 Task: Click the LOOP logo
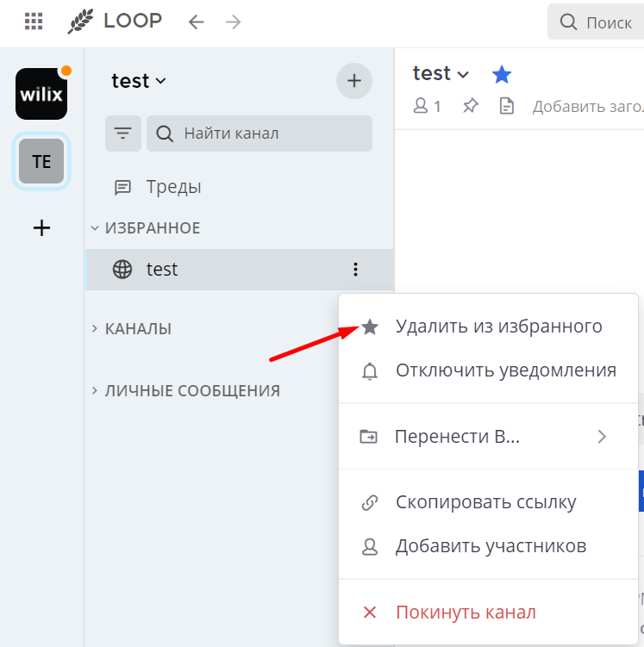pyautogui.click(x=115, y=22)
